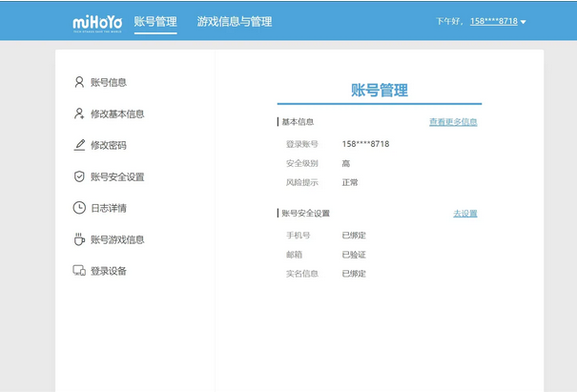Click the pencil icon beside 修改密码
This screenshot has height=392, width=577.
(79, 145)
